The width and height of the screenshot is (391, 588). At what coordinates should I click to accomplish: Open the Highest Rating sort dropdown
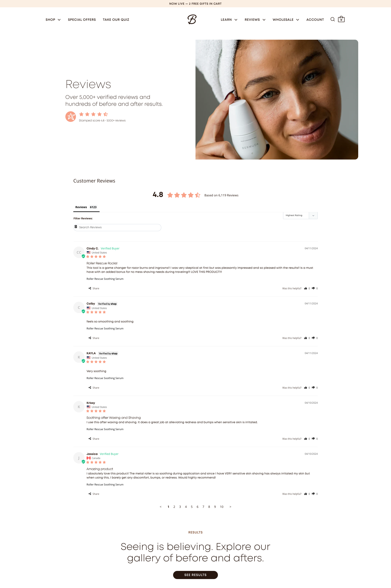point(300,215)
